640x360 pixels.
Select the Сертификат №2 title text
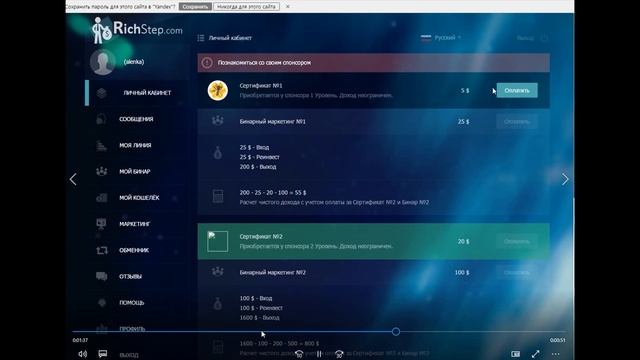click(x=261, y=237)
